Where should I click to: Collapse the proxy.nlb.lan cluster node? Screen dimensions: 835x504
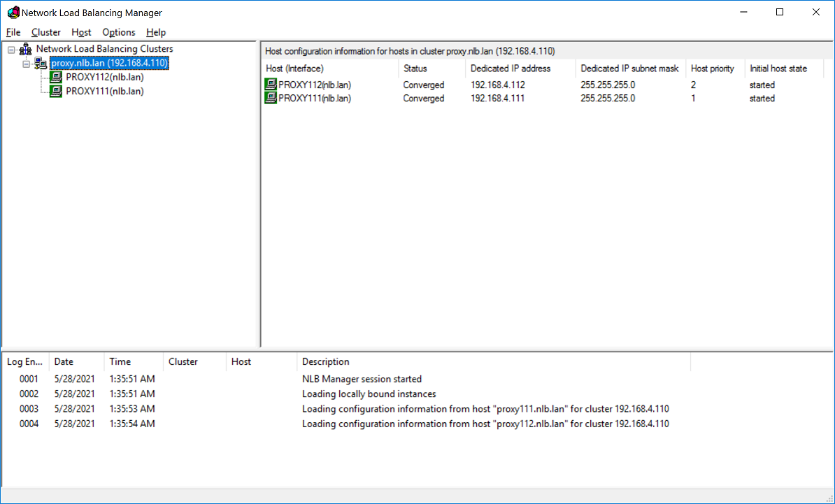(x=26, y=64)
